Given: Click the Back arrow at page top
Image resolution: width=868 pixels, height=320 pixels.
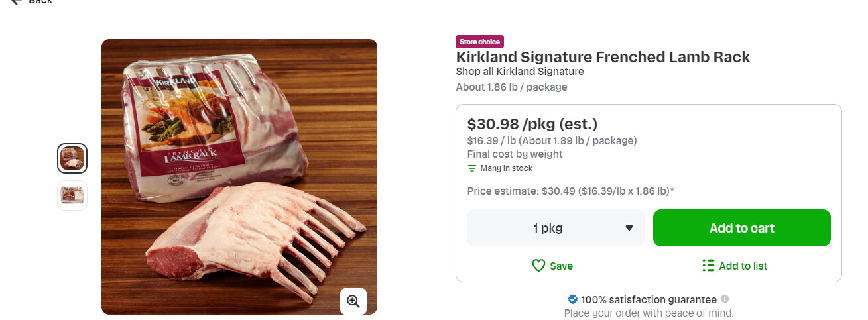Looking at the screenshot, I should coord(17,2).
